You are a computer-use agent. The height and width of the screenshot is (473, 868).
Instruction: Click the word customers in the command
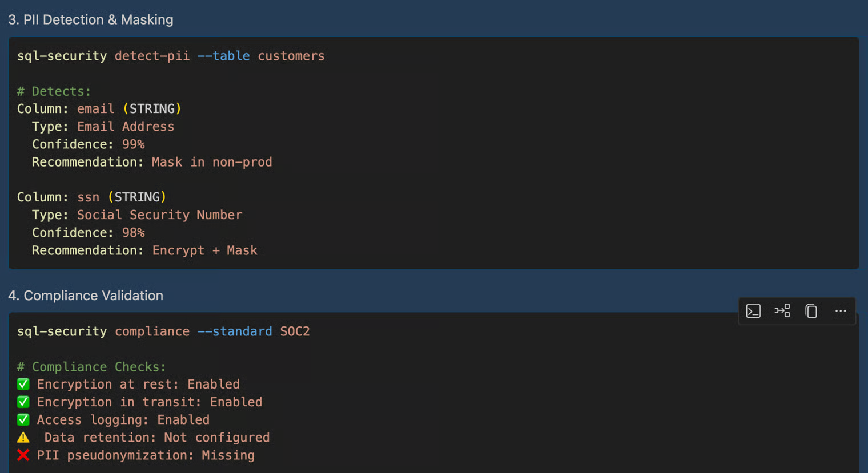pyautogui.click(x=291, y=56)
